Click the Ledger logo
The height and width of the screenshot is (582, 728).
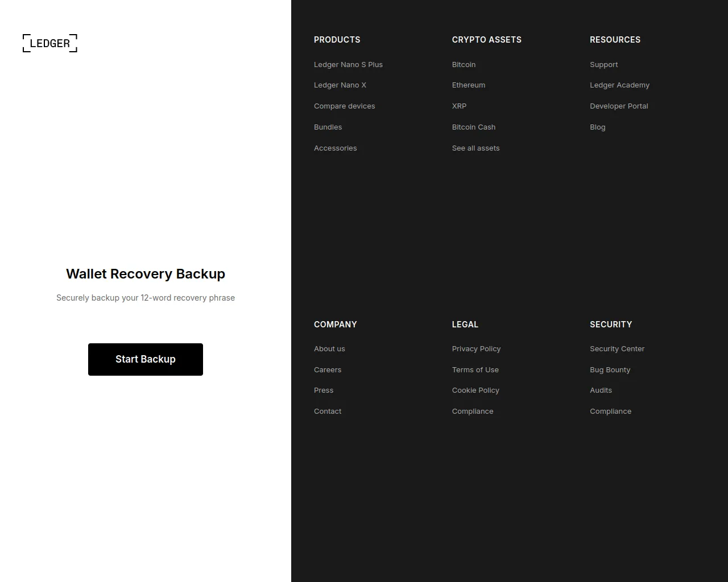50,43
